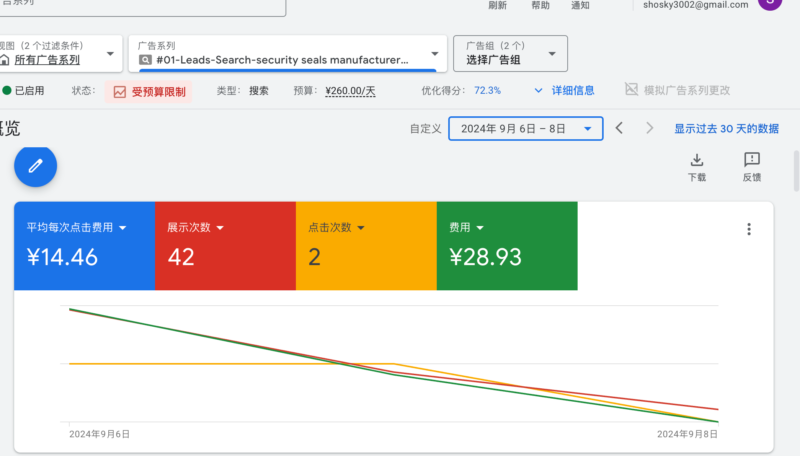Select the yellow 2 clicks scorecard

point(366,246)
